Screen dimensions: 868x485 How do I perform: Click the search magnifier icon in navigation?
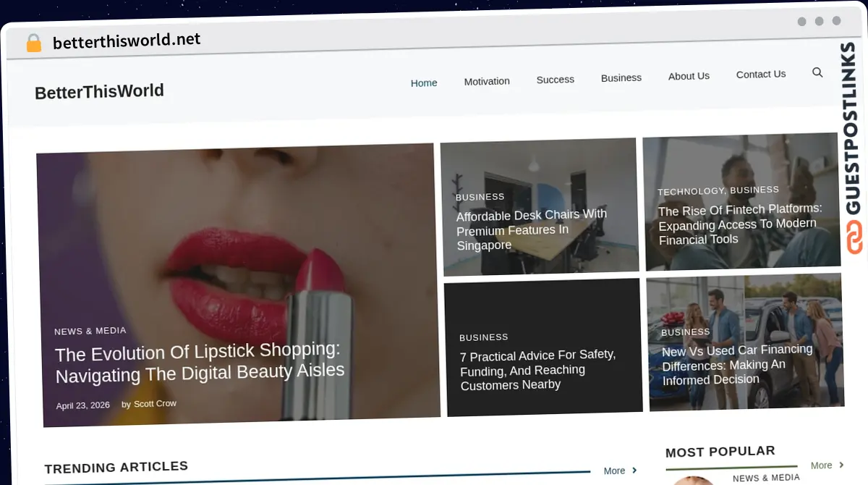click(x=817, y=72)
